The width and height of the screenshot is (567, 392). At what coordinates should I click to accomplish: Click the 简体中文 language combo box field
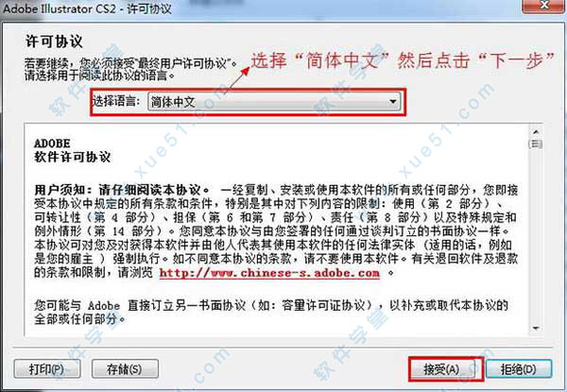pos(274,102)
